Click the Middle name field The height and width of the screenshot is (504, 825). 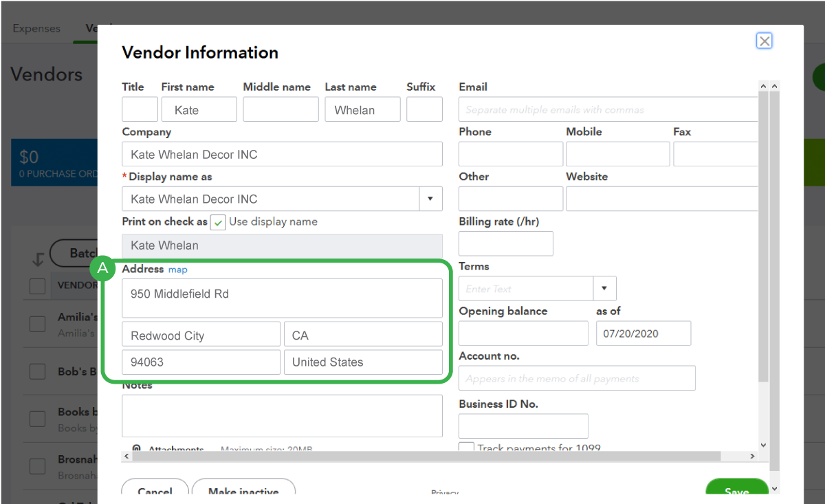coord(280,109)
